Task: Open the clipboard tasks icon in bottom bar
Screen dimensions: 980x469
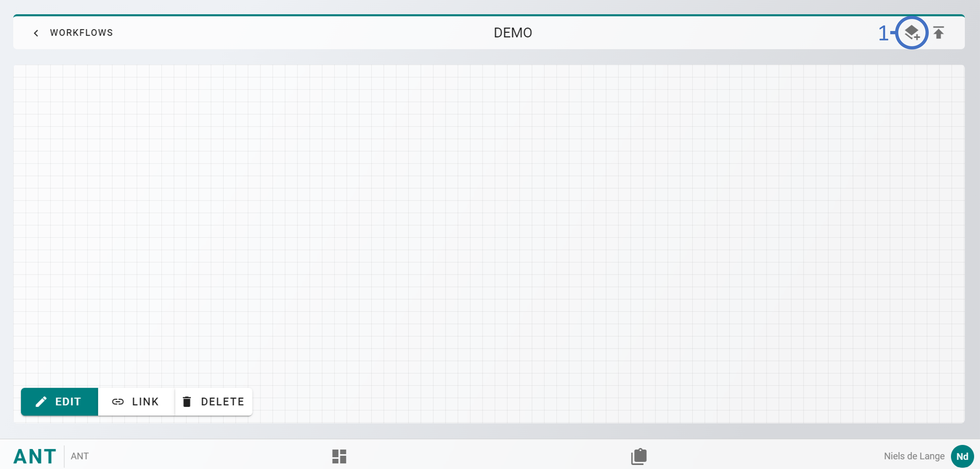Action: (639, 456)
